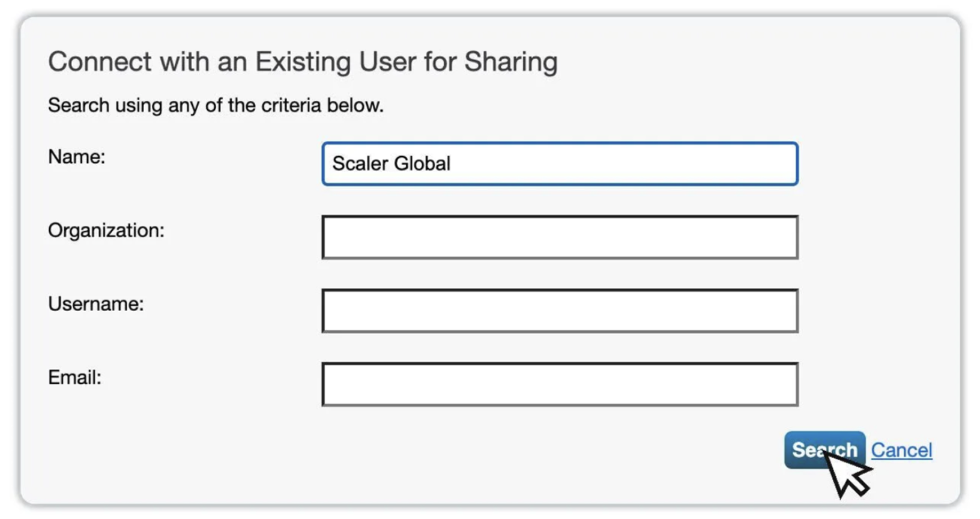This screenshot has width=980, height=519.
Task: Click the word "Sharing" in the heading
Action: coord(511,62)
